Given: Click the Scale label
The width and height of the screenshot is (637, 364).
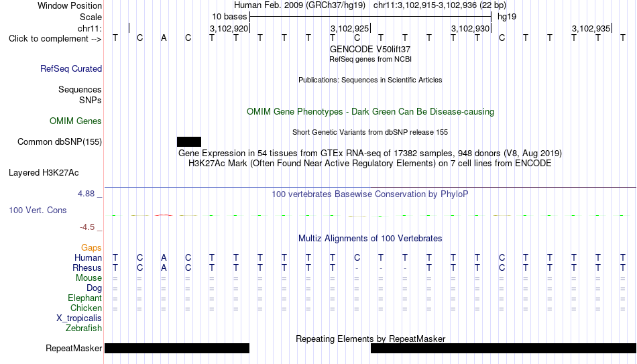Looking at the screenshot, I should [91, 17].
